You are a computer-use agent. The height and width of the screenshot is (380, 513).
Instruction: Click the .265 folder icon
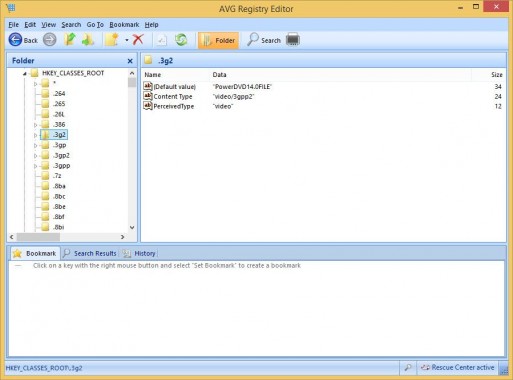(45, 104)
